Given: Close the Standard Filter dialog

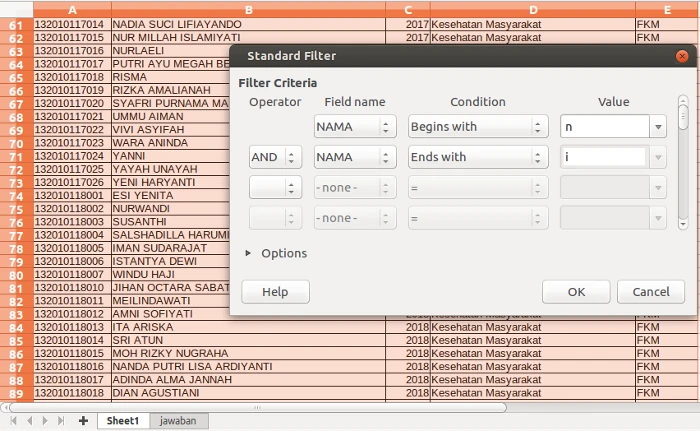Looking at the screenshot, I should pyautogui.click(x=682, y=56).
